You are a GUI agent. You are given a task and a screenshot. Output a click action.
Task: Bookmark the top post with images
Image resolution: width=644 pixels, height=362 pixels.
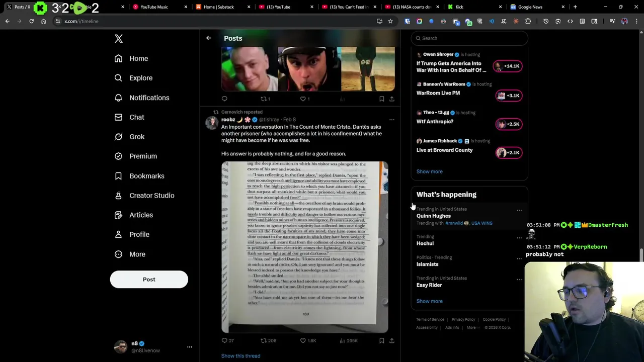(x=381, y=99)
